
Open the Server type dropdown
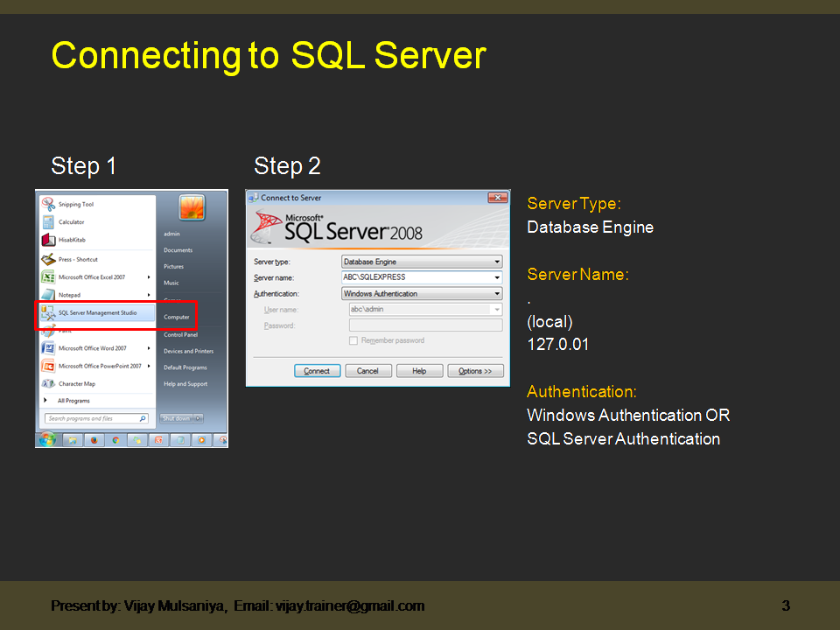pyautogui.click(x=496, y=262)
